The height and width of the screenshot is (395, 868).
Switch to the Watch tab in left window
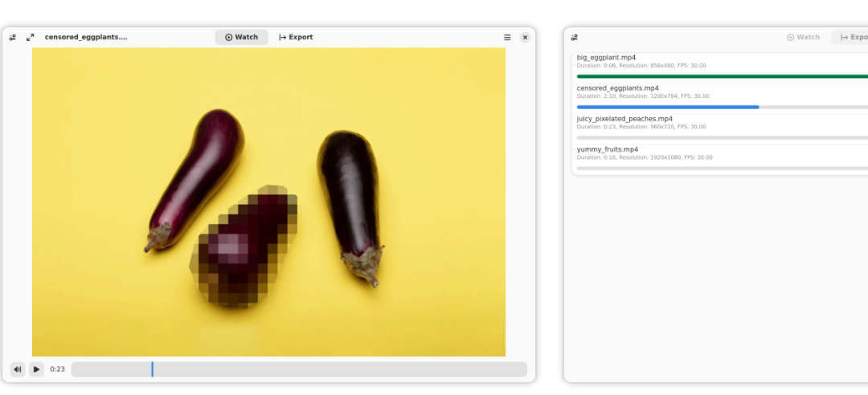(241, 37)
